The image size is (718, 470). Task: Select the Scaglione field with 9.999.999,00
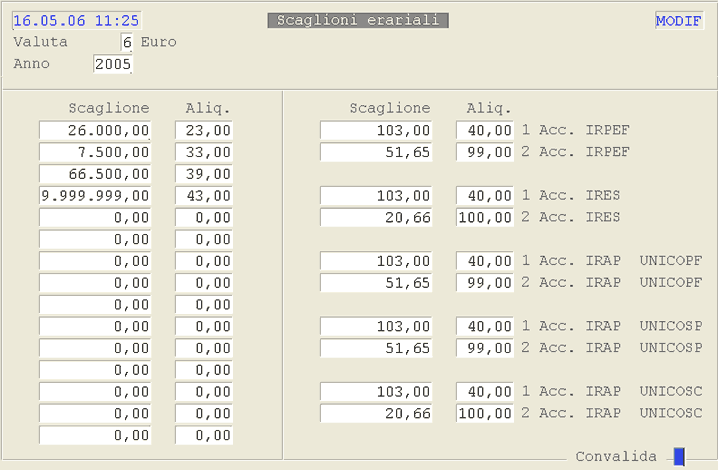[x=95, y=196]
